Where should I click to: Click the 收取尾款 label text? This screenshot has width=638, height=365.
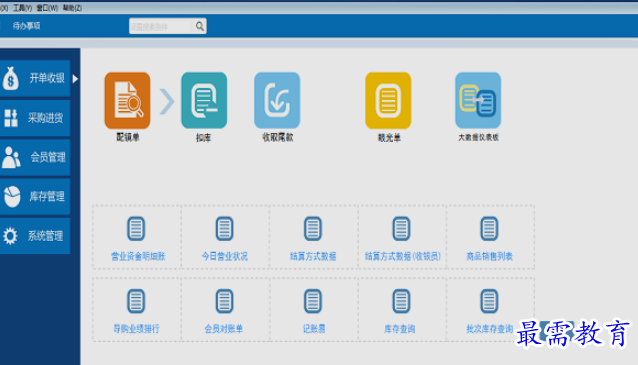pyautogui.click(x=277, y=138)
